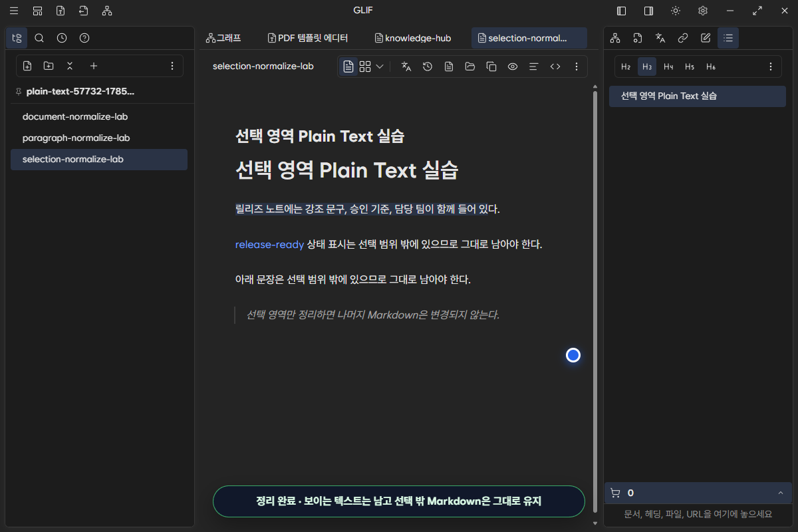Click the drop zone text 문서, 헤딩, 파일, URL
The image size is (798, 532).
coord(698,514)
